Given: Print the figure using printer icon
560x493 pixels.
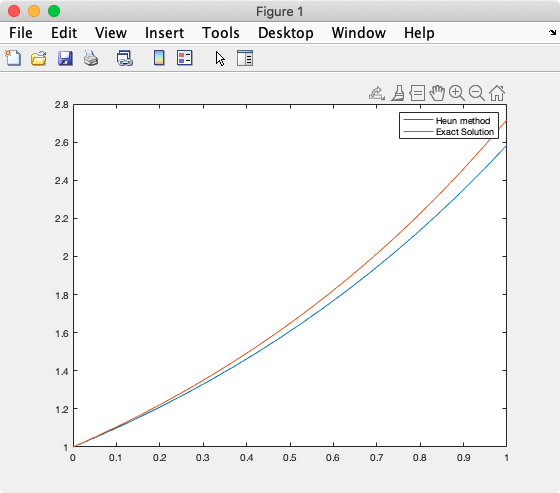Looking at the screenshot, I should point(91,58).
